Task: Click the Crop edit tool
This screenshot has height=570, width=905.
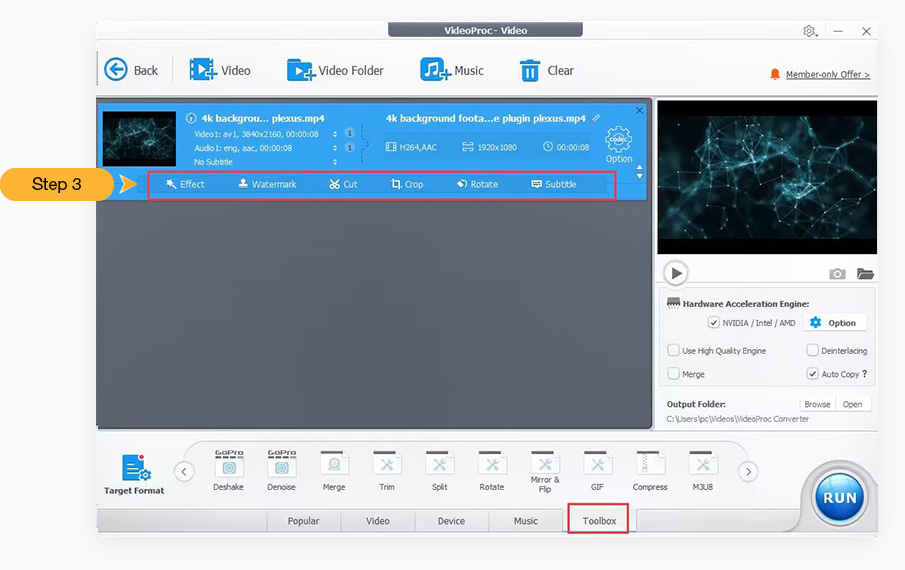Action: point(407,184)
